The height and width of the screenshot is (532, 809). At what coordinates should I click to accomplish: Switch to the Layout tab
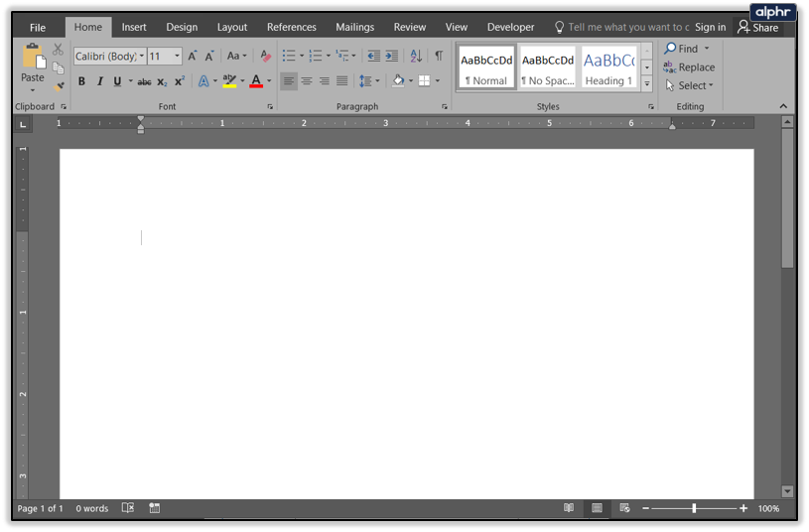[x=232, y=27]
